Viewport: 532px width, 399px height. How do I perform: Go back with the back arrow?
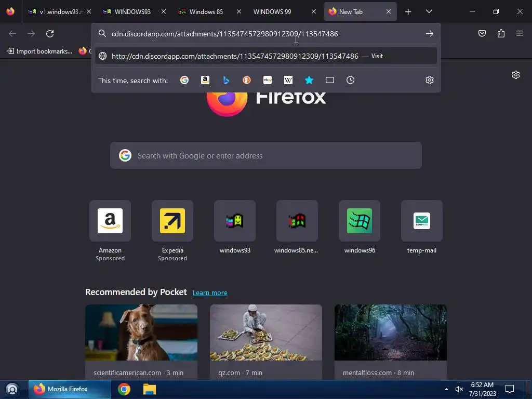[12, 34]
